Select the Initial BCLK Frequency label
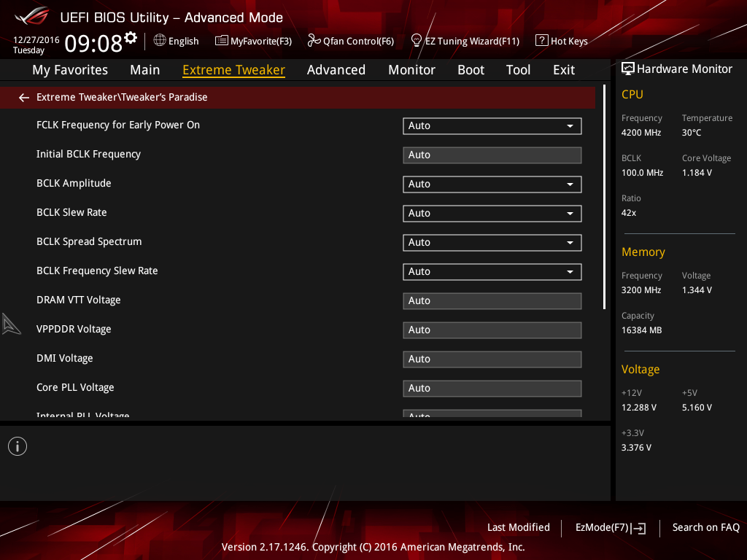Viewport: 747px width, 560px height. tap(88, 155)
